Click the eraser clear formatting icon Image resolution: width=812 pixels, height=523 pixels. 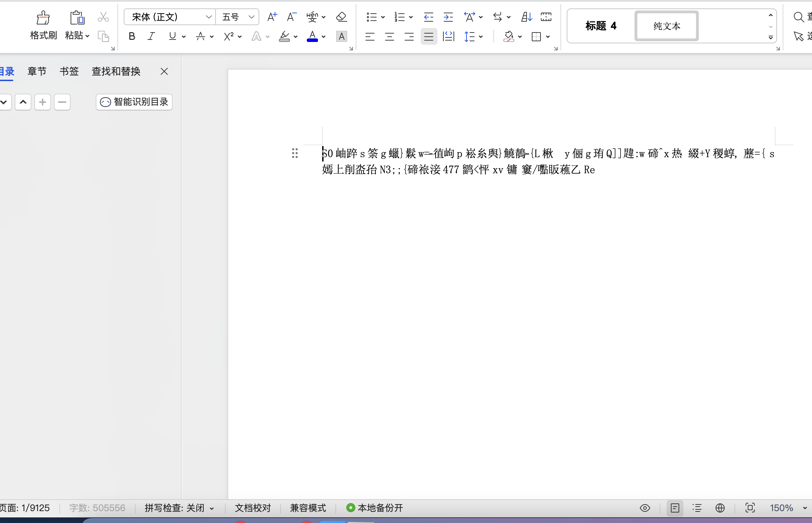click(x=341, y=17)
